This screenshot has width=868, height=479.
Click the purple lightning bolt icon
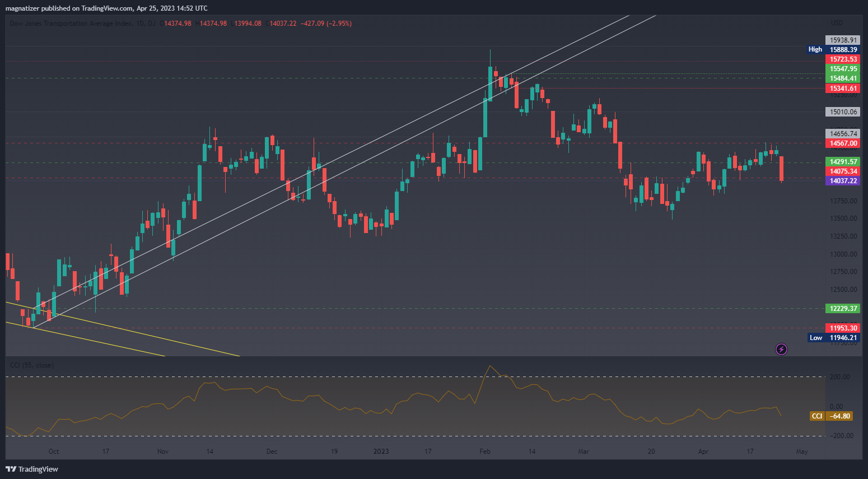(x=781, y=350)
